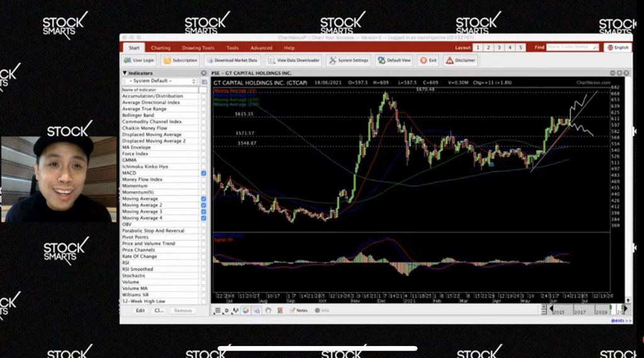This screenshot has width=644, height=358.
Task: Uncheck the Moving Average 2 checkbox
Action: click(203, 205)
